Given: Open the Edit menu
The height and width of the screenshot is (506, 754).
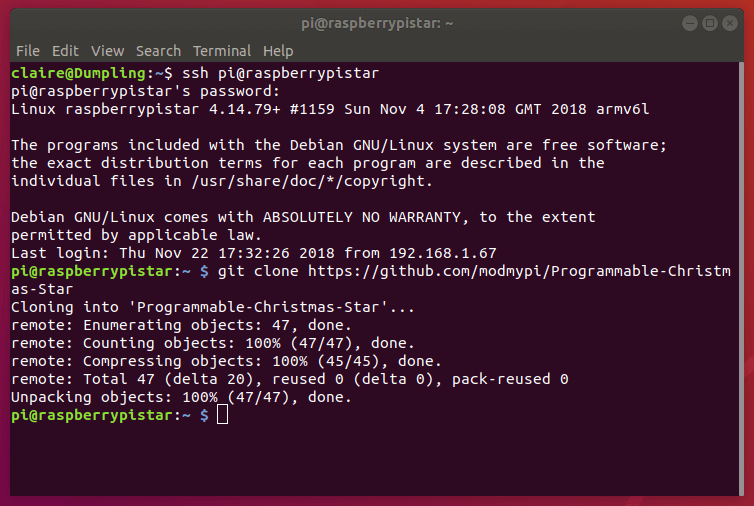Looking at the screenshot, I should [x=65, y=50].
